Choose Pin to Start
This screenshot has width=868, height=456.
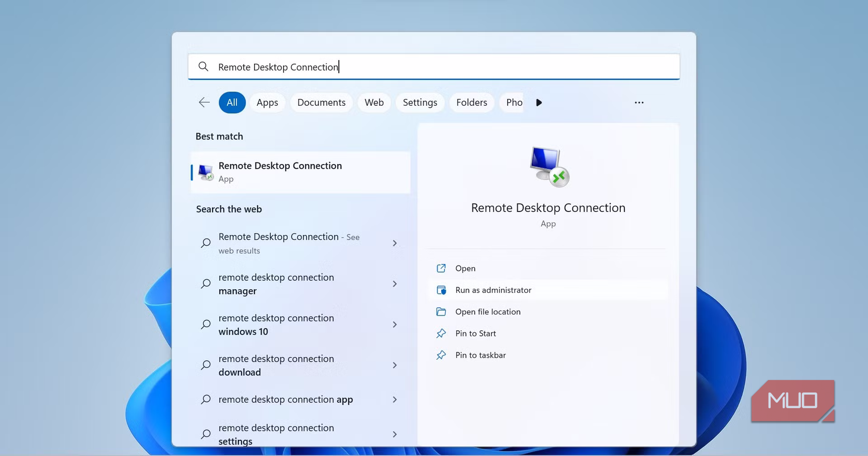[x=548, y=333]
